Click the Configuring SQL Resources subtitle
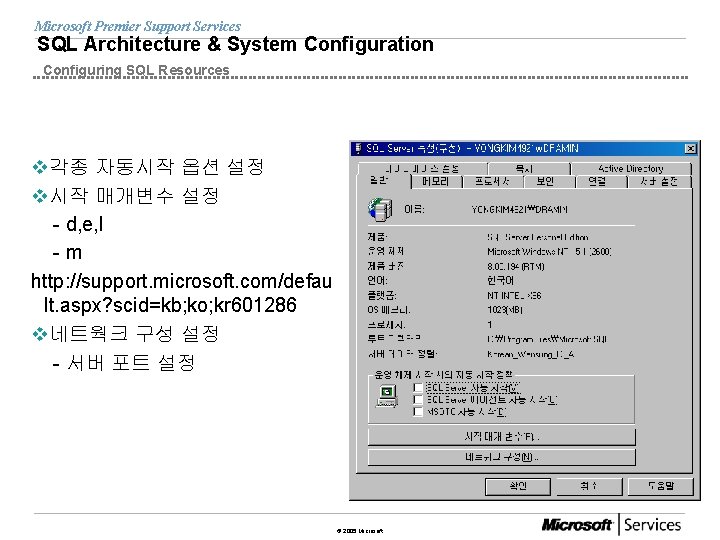The height and width of the screenshot is (540, 720). (x=136, y=70)
